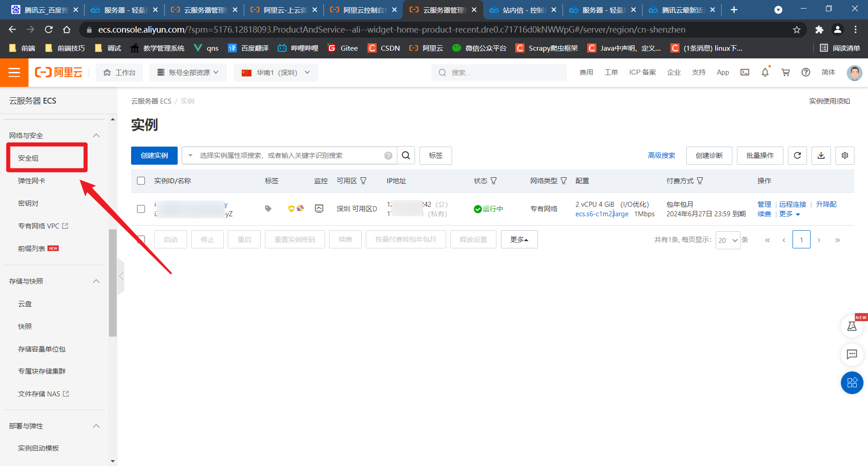The height and width of the screenshot is (466, 868).
Task: Open region selector 华南1 (深圳)
Action: point(276,72)
